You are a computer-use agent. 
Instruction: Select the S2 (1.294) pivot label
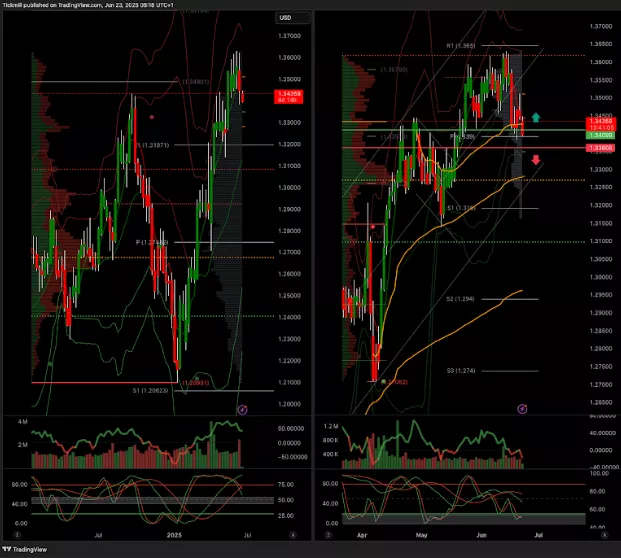coord(460,299)
